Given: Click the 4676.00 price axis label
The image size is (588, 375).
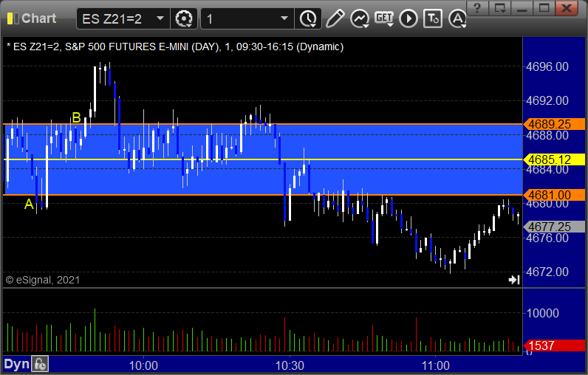Looking at the screenshot, I should [547, 238].
